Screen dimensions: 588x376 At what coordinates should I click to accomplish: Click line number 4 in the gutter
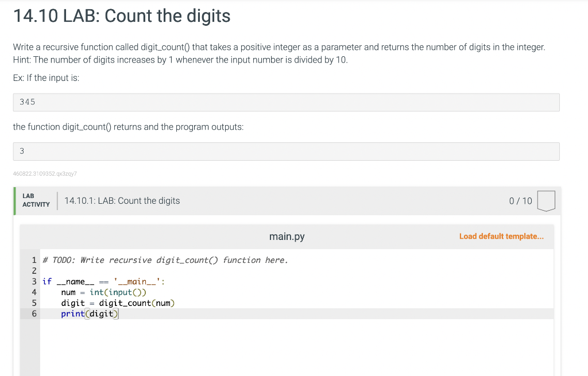click(34, 292)
